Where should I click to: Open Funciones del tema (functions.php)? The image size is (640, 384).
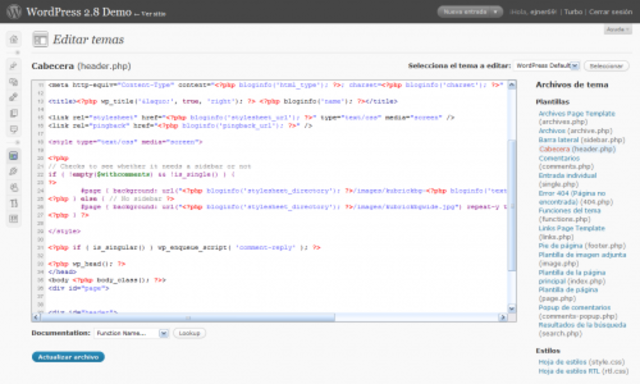(569, 211)
